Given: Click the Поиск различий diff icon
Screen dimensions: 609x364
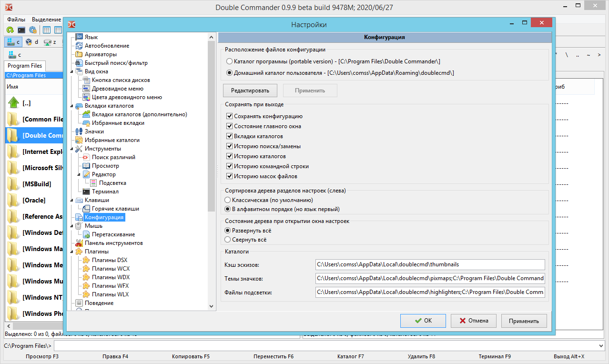Looking at the screenshot, I should (x=86, y=157).
